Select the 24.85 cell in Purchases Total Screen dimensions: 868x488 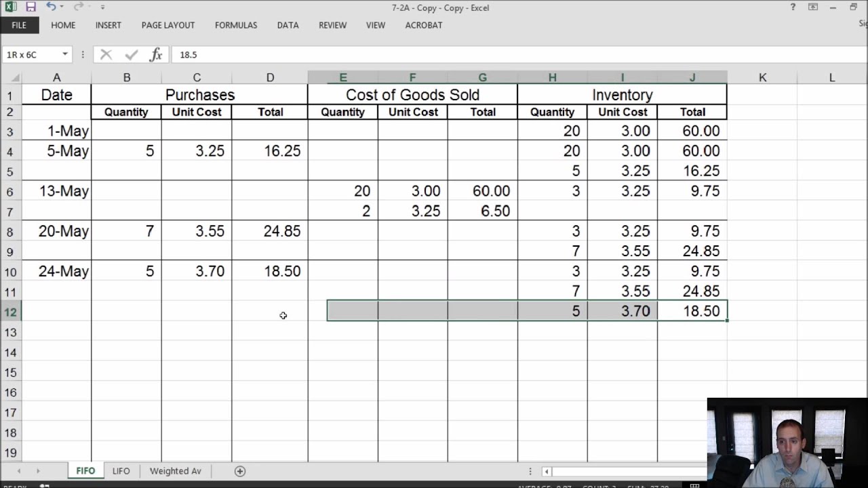click(270, 231)
